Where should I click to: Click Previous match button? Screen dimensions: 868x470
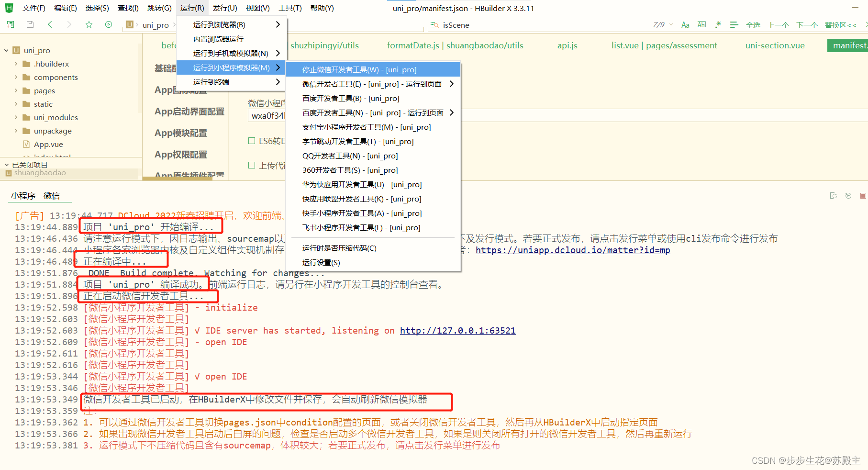pyautogui.click(x=778, y=25)
